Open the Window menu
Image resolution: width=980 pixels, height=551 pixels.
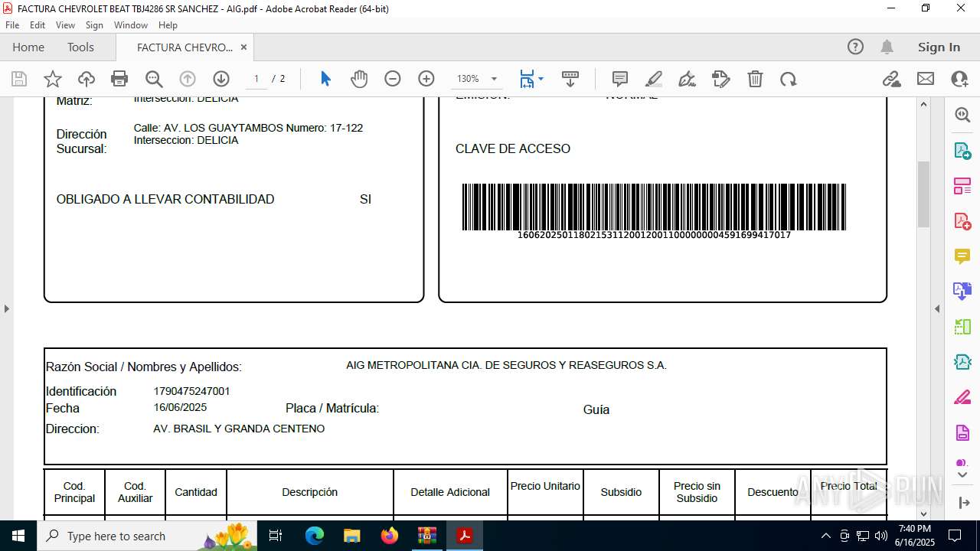(131, 25)
